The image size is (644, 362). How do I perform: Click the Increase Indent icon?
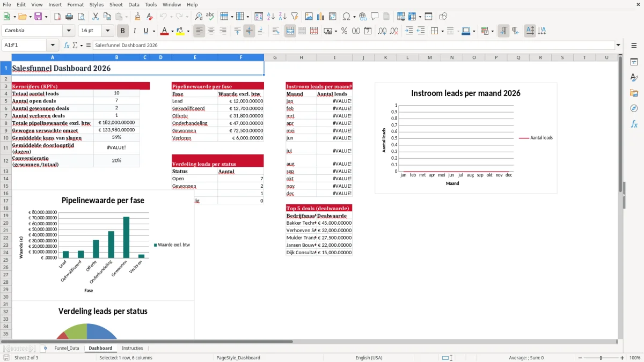coord(409,31)
